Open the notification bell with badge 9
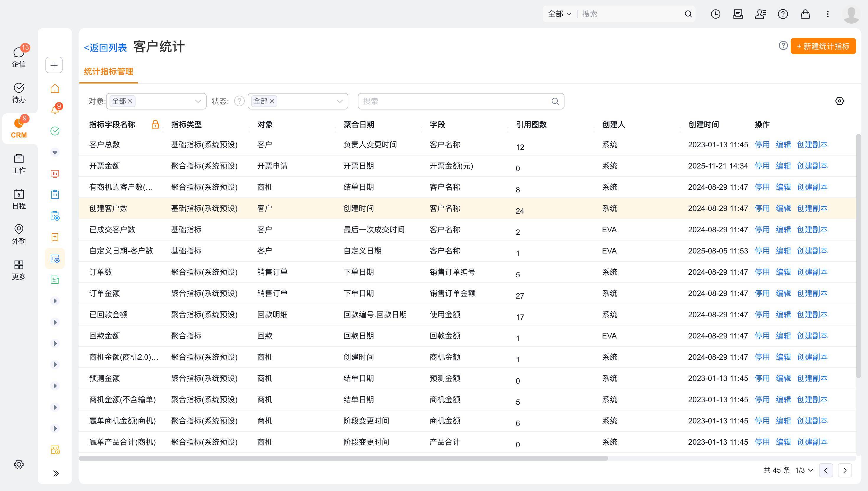This screenshot has height=491, width=868. click(x=55, y=109)
